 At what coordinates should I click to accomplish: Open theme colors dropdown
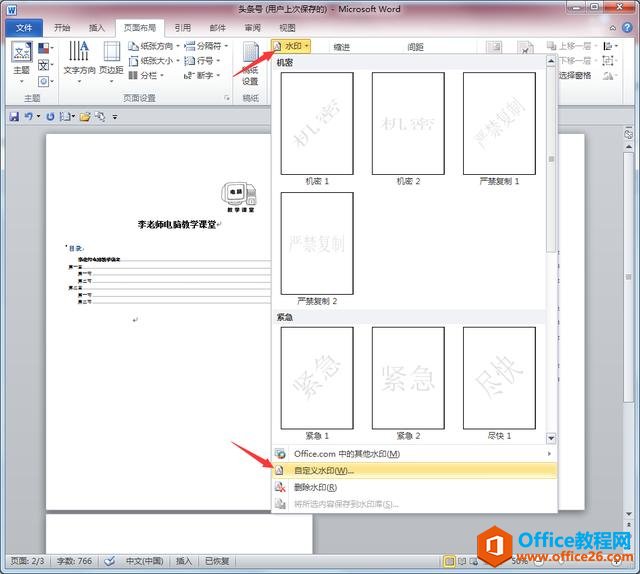pyautogui.click(x=45, y=49)
